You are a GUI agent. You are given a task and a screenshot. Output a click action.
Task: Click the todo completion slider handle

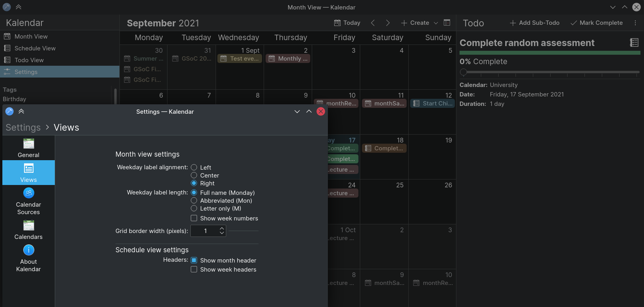click(x=463, y=72)
